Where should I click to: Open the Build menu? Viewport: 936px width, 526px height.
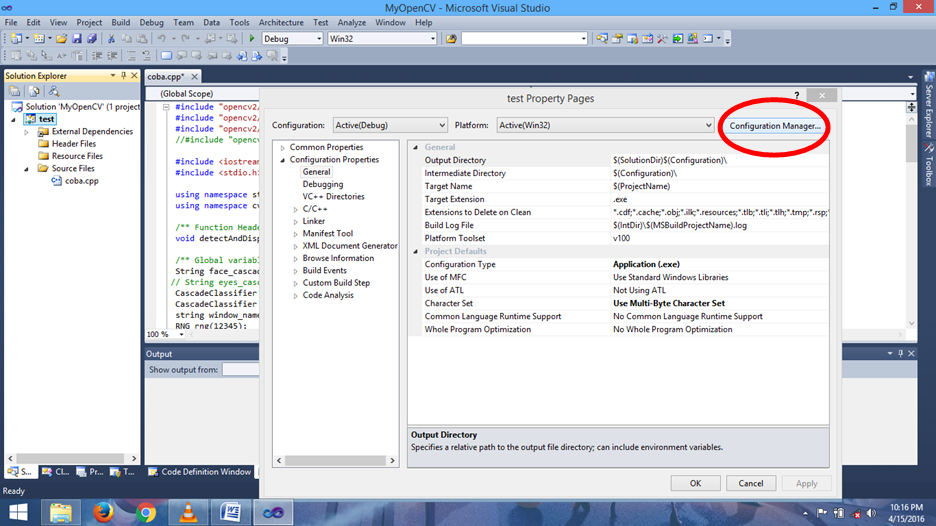coord(121,23)
